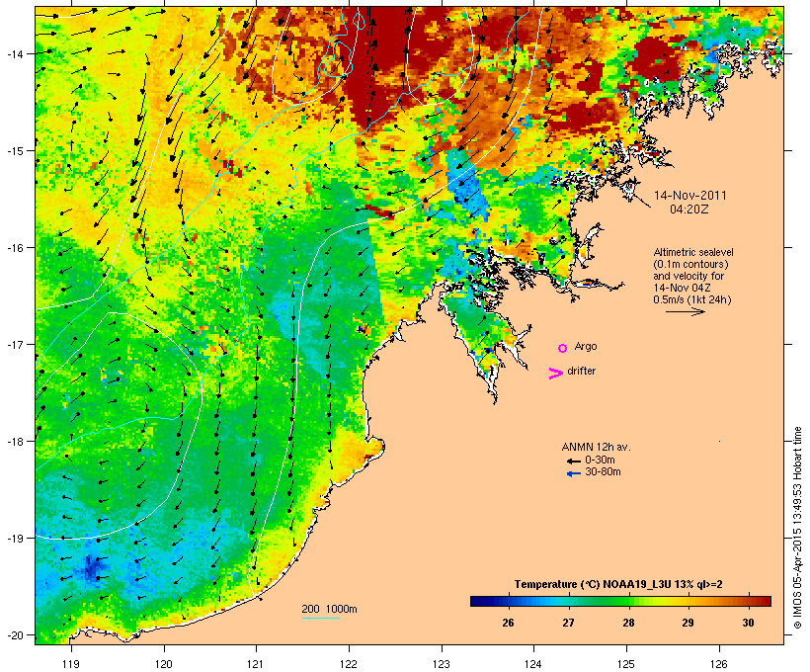
Task: Click the color bar value '29'
Action: click(688, 623)
